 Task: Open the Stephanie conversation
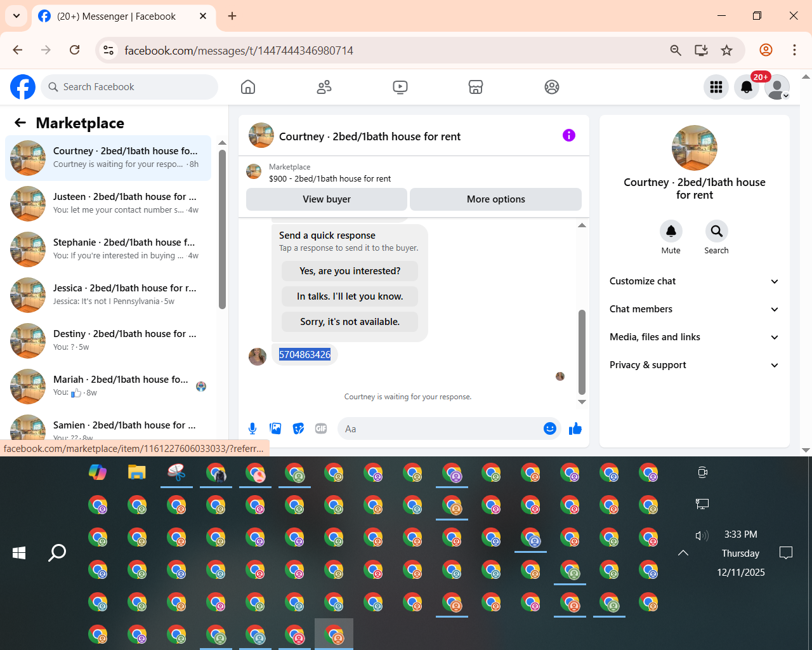click(108, 249)
